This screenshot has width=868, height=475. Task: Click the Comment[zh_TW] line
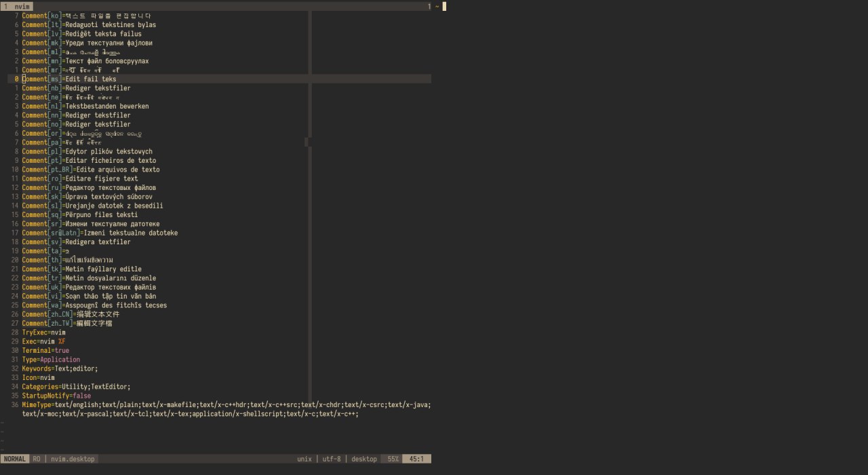coord(67,324)
